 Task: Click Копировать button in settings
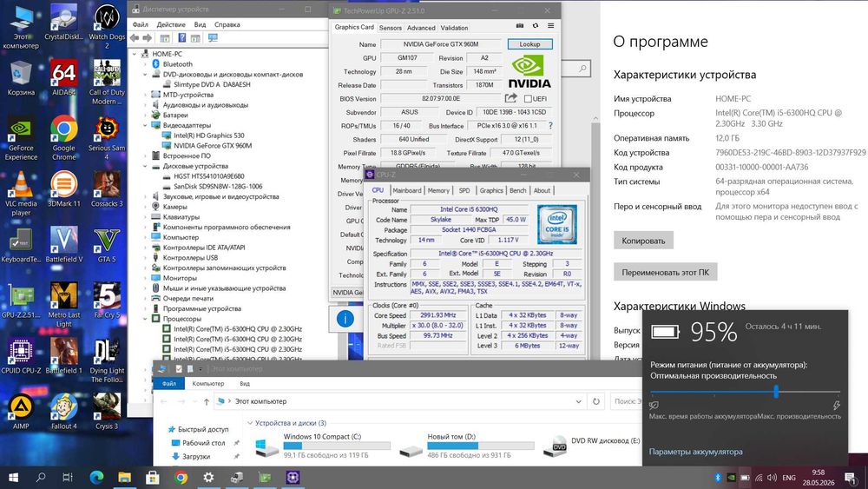643,241
